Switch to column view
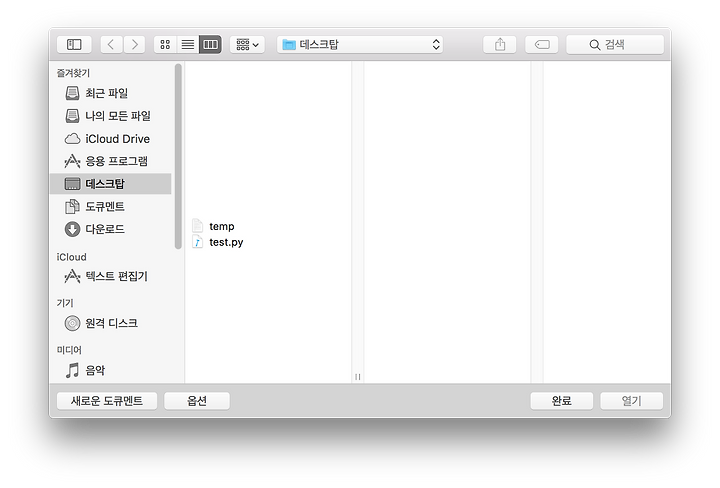This screenshot has height=488, width=720. click(x=210, y=45)
